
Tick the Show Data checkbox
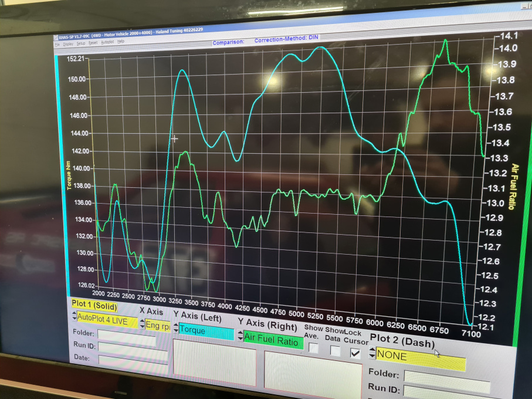click(335, 350)
